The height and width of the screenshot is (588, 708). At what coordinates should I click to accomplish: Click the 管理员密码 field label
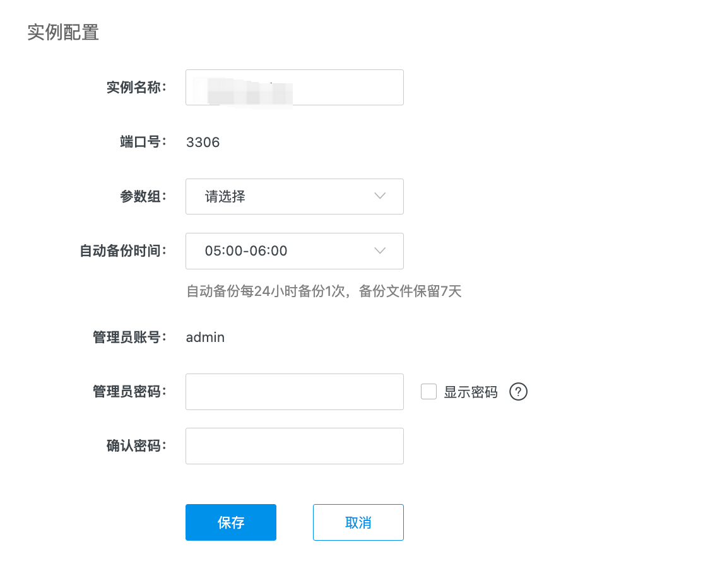pos(129,392)
